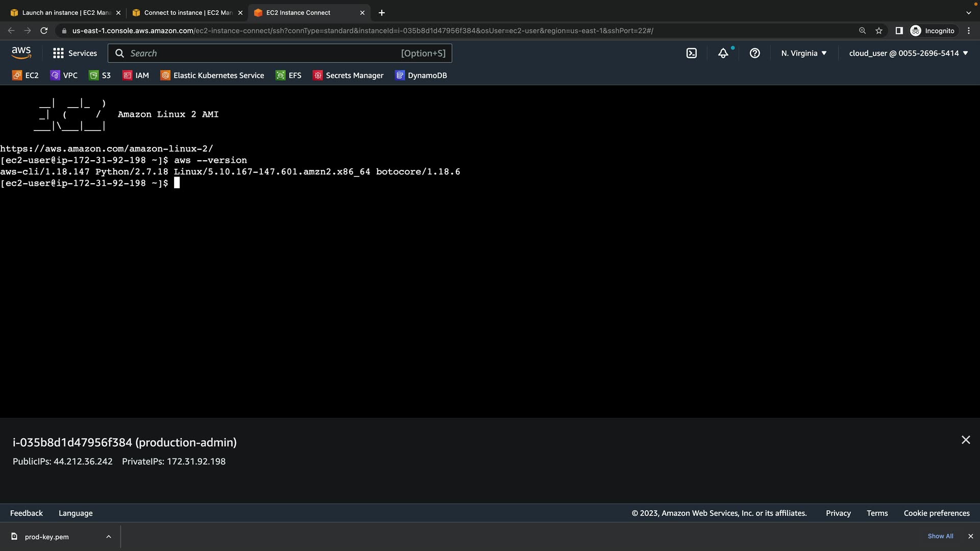Switch to Connect to instance tab
The height and width of the screenshot is (551, 980).
[x=187, y=13]
